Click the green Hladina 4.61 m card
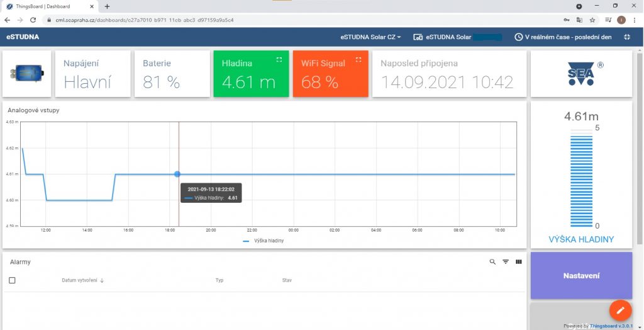This screenshot has width=644, height=330. pos(251,74)
